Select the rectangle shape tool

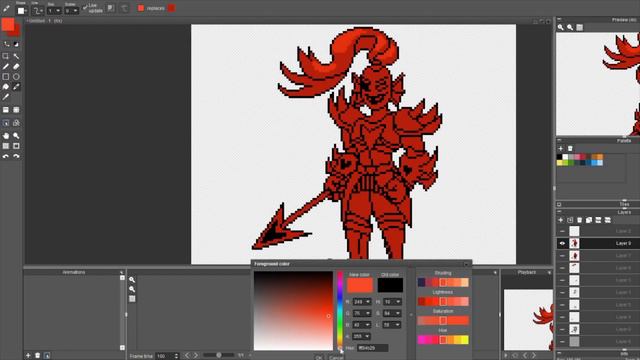coord(6,77)
